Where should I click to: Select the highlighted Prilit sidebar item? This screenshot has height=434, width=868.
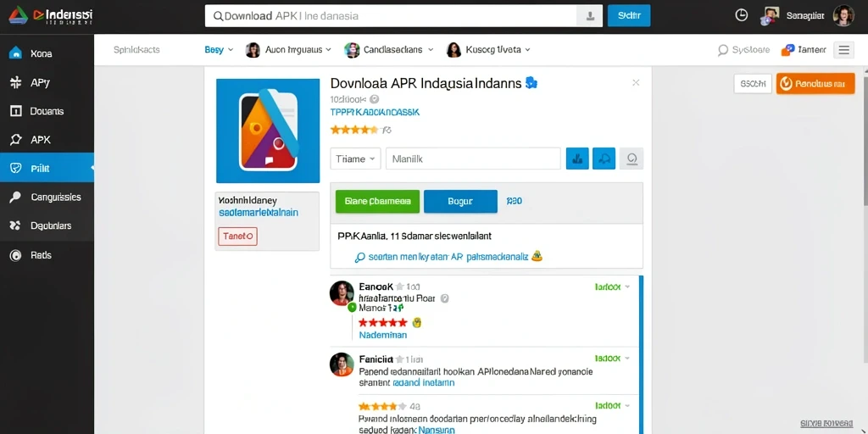[x=47, y=169]
